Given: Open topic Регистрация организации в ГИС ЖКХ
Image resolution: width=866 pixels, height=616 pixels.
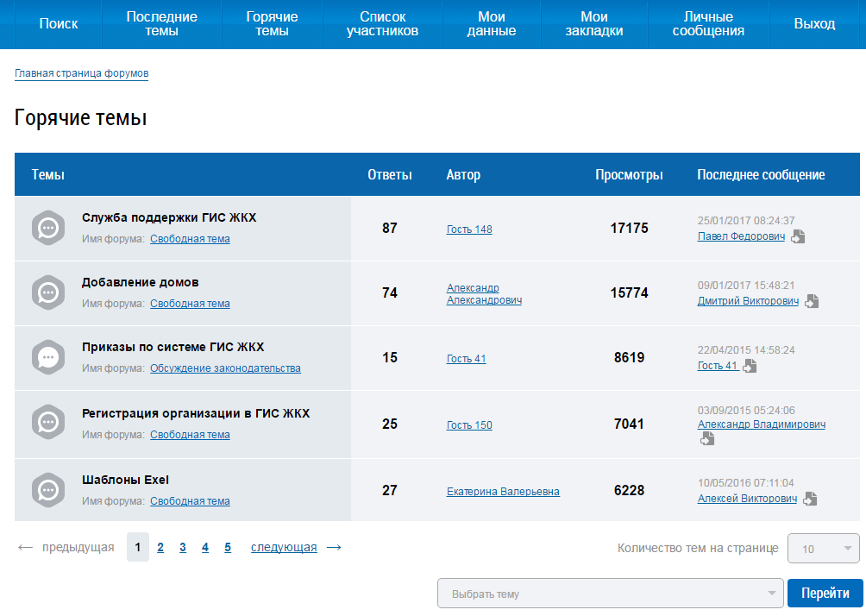Looking at the screenshot, I should 195,413.
